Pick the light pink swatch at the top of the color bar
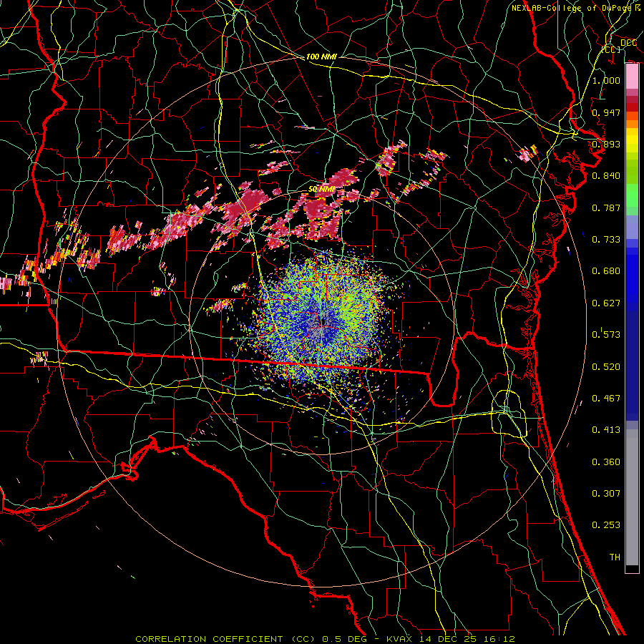Screen dimensions: 644x644 (632, 77)
